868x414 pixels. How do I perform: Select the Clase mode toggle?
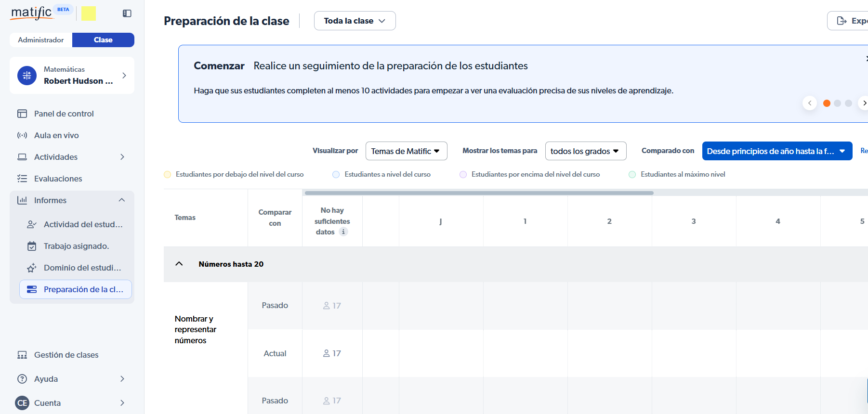point(103,40)
